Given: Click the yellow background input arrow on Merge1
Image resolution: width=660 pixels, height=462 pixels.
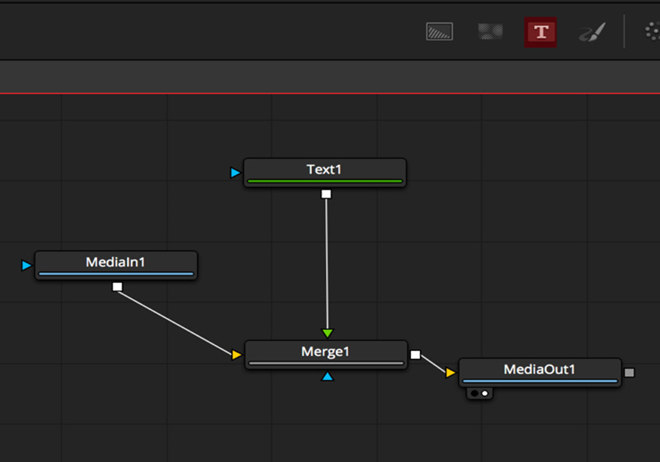Looking at the screenshot, I should click(x=237, y=355).
